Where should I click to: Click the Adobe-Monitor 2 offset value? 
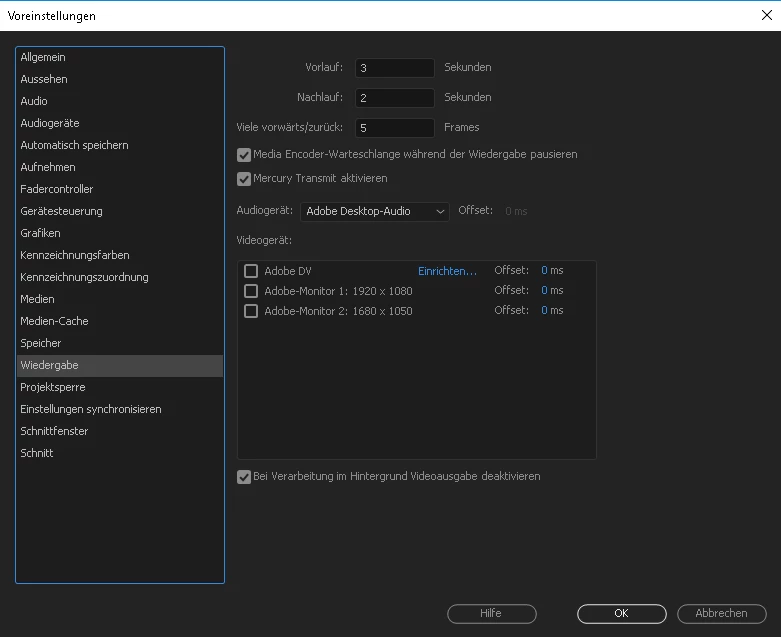click(544, 310)
